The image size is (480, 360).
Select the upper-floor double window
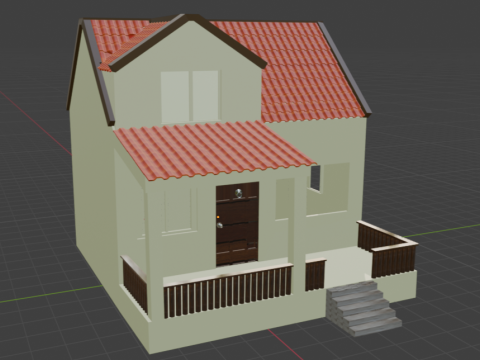pyautogui.click(x=190, y=97)
